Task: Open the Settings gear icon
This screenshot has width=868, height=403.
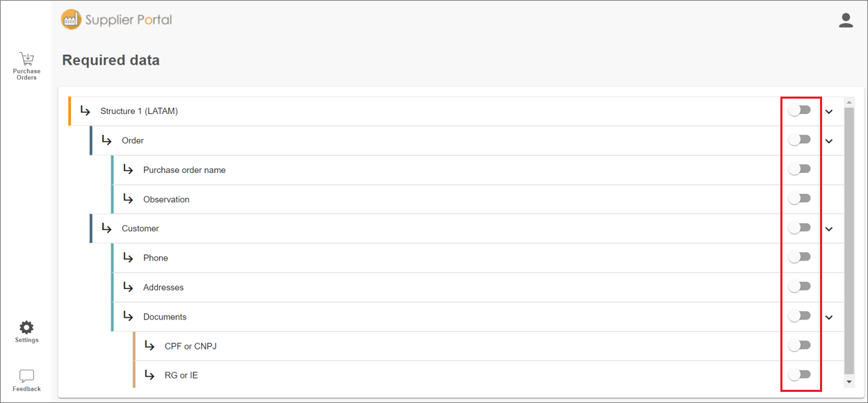Action: click(x=26, y=327)
